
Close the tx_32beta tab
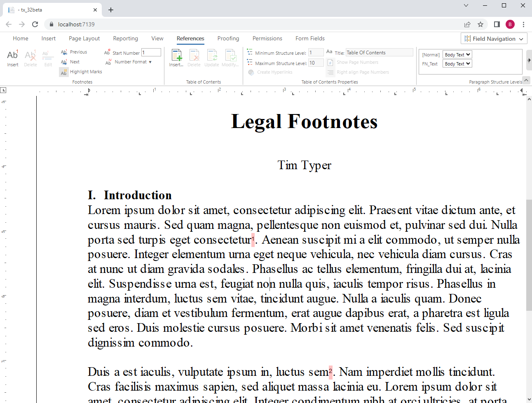95,10
